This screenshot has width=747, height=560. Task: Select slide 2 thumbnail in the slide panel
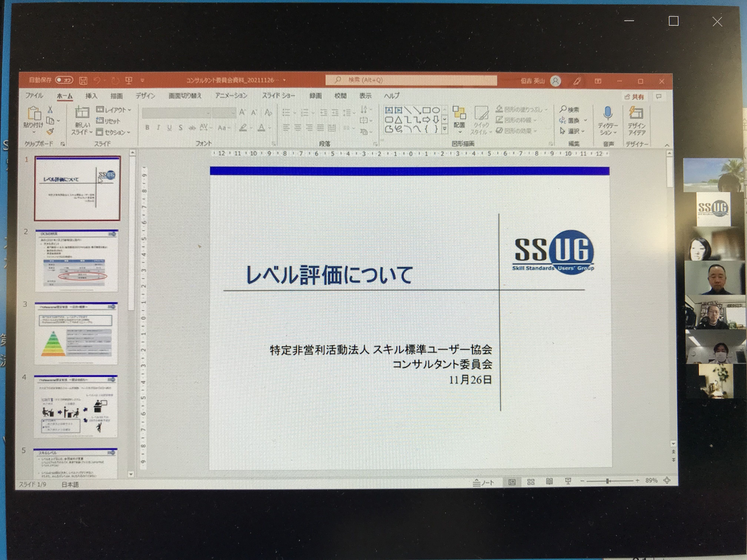click(x=77, y=261)
